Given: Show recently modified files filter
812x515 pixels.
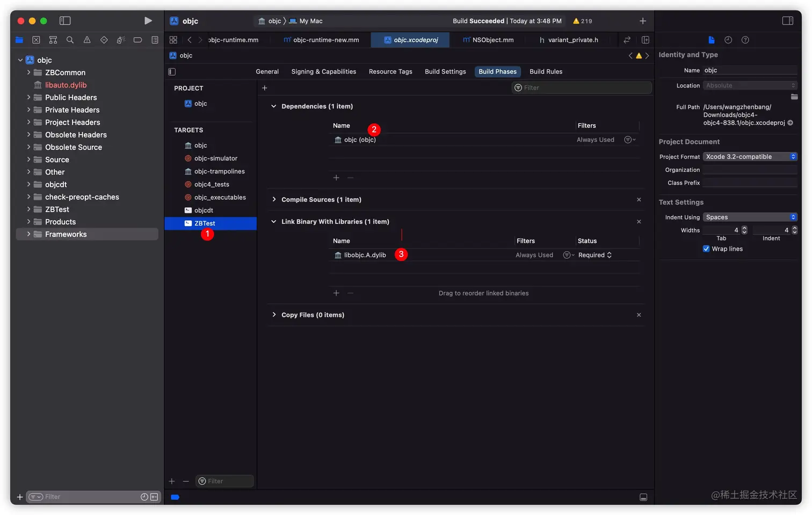Looking at the screenshot, I should click(x=144, y=497).
